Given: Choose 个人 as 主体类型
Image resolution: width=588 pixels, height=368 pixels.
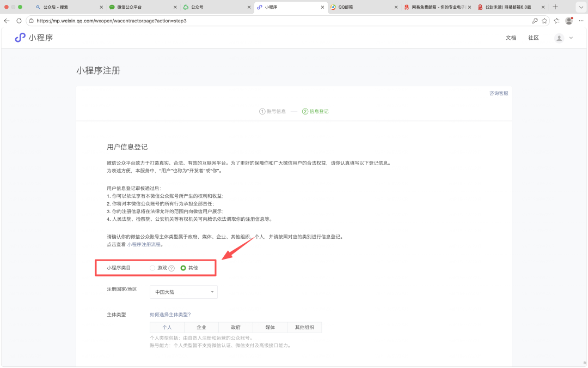Looking at the screenshot, I should coord(167,328).
